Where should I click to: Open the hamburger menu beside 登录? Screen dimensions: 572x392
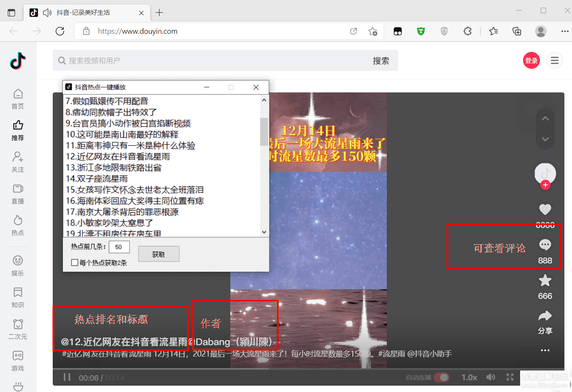tap(555, 60)
